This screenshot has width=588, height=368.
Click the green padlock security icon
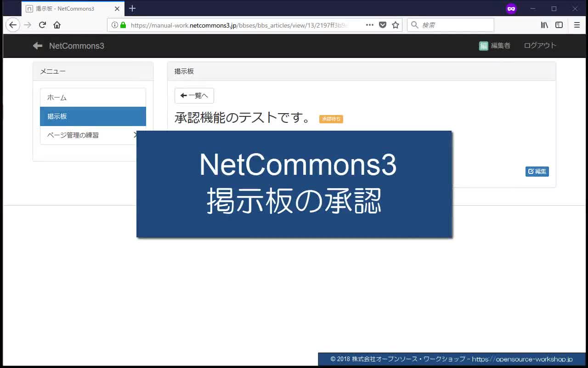click(x=123, y=25)
